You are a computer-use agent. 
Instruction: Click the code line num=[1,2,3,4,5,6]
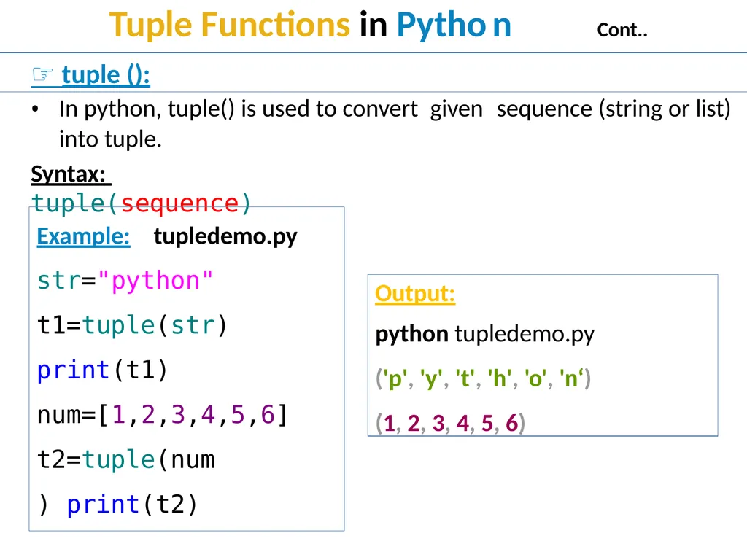tap(162, 415)
